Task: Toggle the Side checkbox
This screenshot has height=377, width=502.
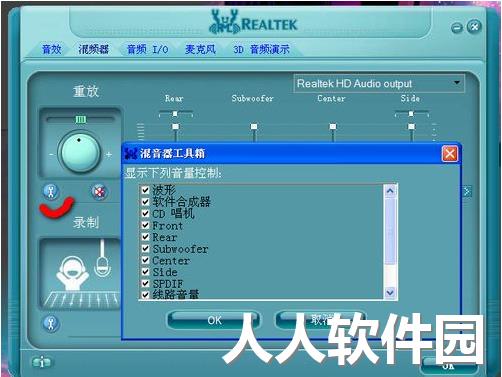Action: pyautogui.click(x=145, y=272)
